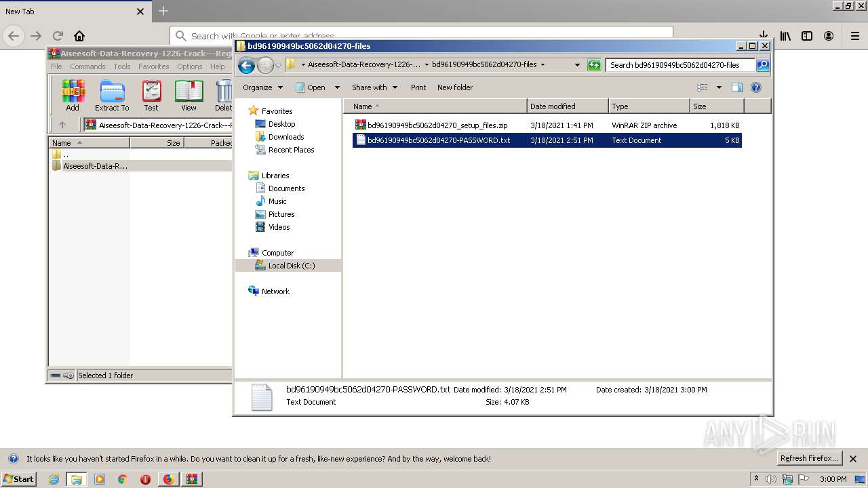Sort by Date modified column
The image size is (868, 488).
[x=568, y=106]
